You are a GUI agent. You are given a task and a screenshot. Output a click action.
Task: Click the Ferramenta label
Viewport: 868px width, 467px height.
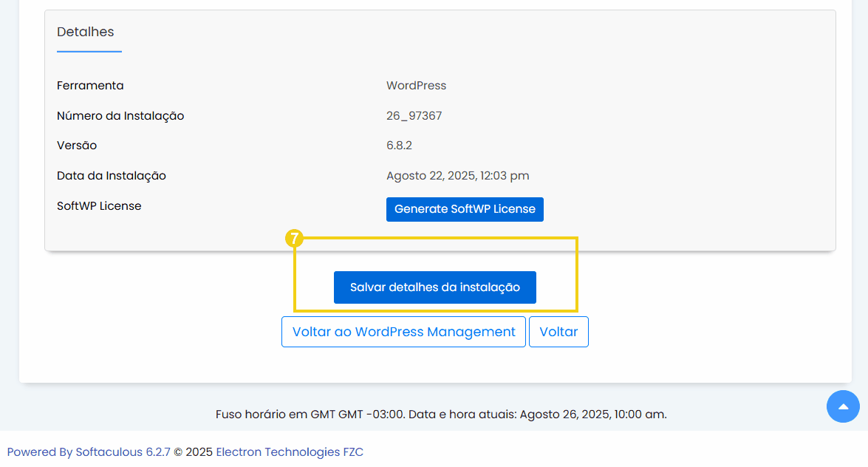click(x=90, y=85)
